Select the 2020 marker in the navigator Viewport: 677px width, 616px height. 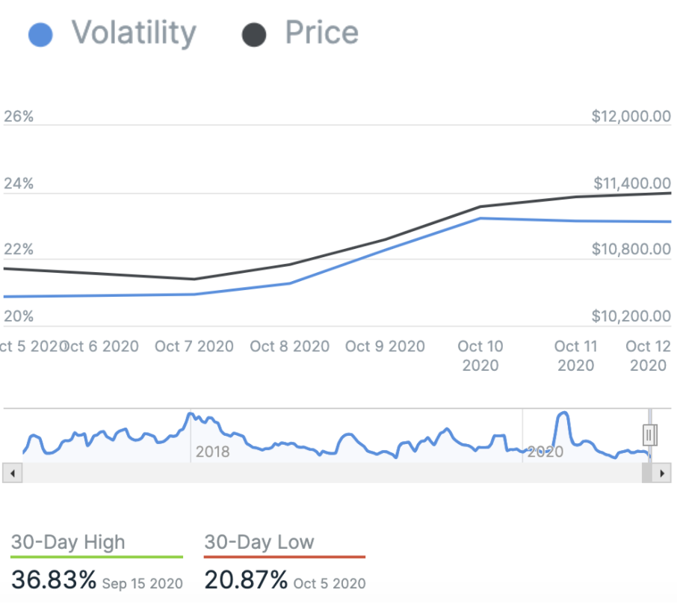pyautogui.click(x=545, y=452)
